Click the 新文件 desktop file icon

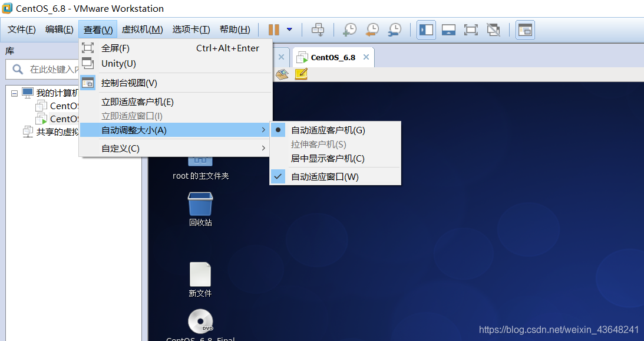(200, 280)
